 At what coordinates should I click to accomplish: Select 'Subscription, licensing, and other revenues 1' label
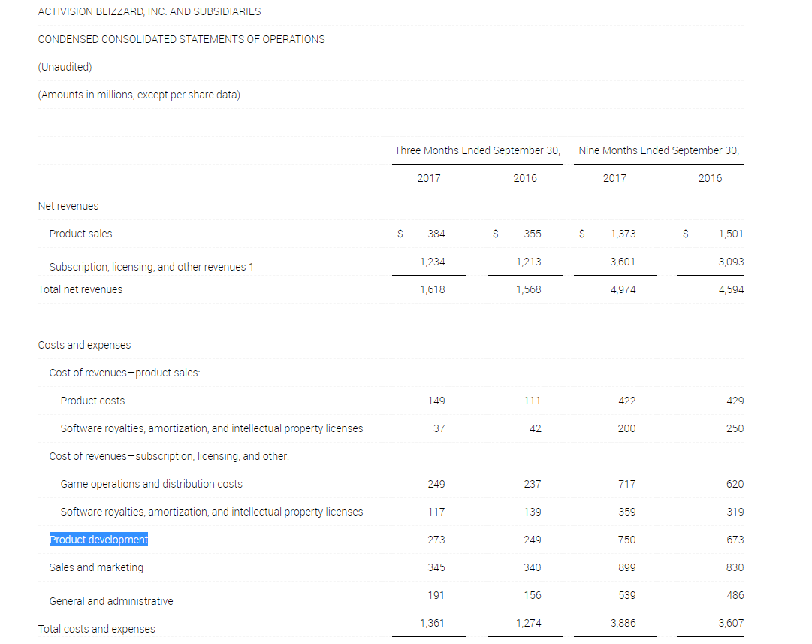[x=151, y=267]
